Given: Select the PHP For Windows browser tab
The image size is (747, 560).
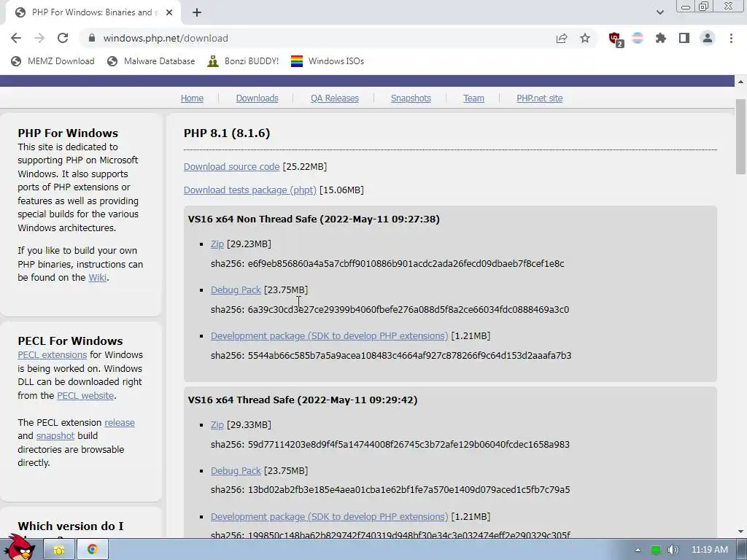Looking at the screenshot, I should [93, 12].
